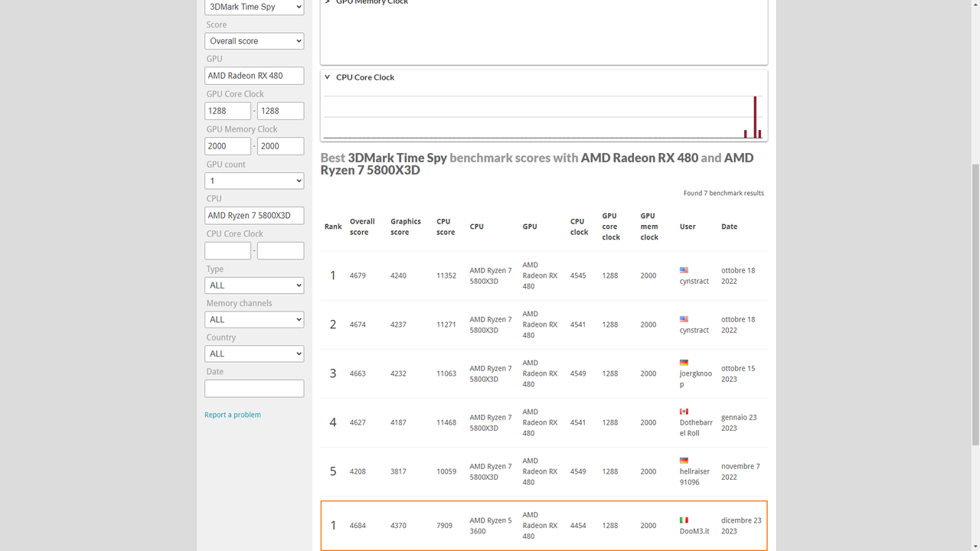The height and width of the screenshot is (551, 980).
Task: Click the username joergknoop
Action: (696, 379)
